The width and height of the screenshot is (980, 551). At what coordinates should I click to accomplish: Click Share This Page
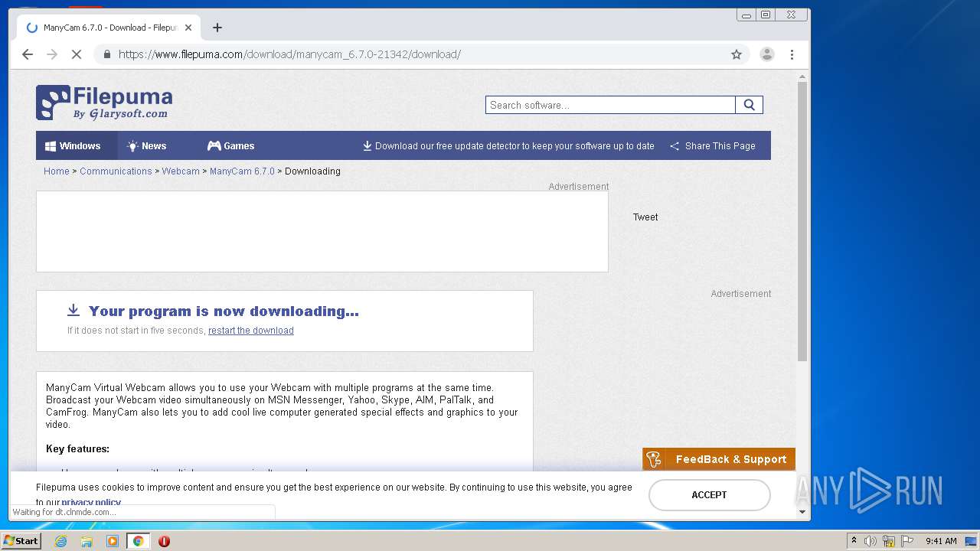click(x=713, y=145)
